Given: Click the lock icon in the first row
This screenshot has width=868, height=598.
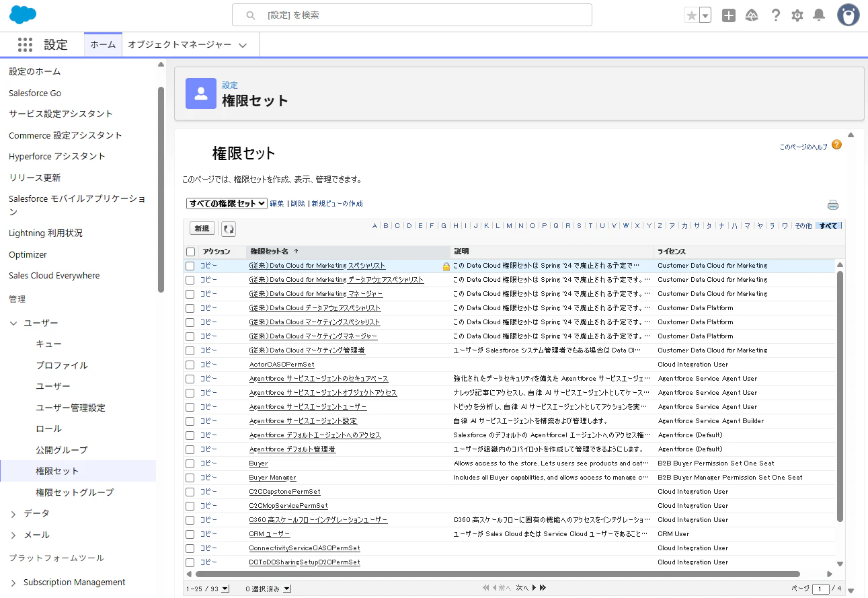Looking at the screenshot, I should [446, 266].
